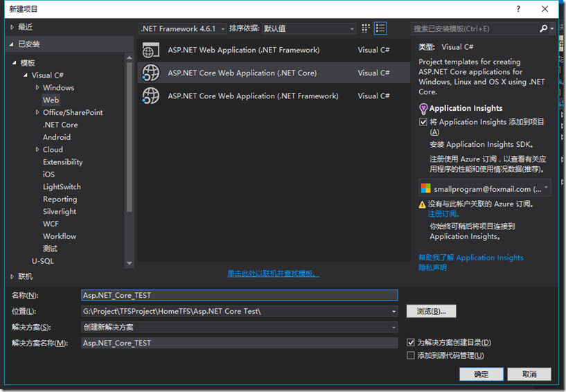The image size is (566, 392).
Task: Click the template tree scrollbar up arrow
Action: (x=130, y=57)
